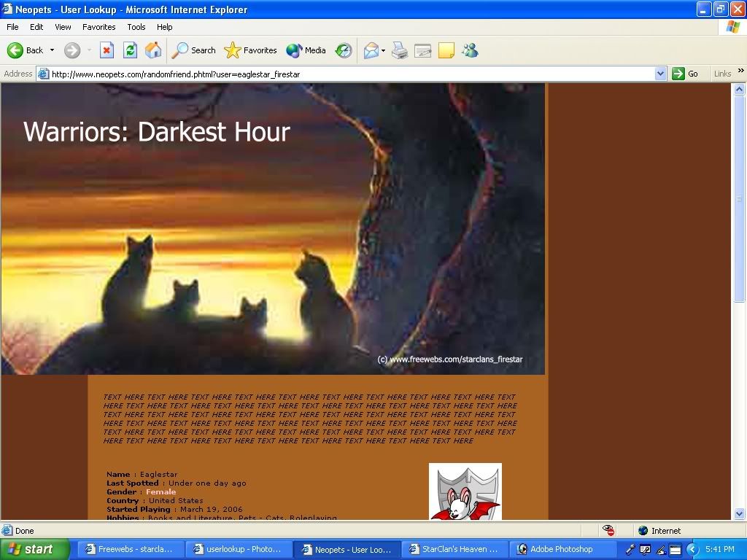This screenshot has width=747, height=560.
Task: Click the address bar URL field
Action: coord(352,74)
